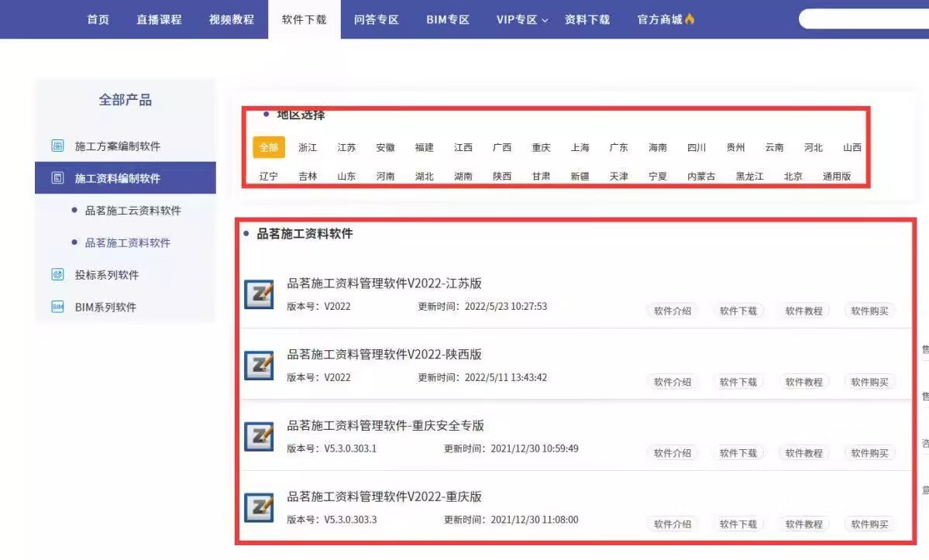Click the fire icon beside 官方商城

click(x=690, y=19)
